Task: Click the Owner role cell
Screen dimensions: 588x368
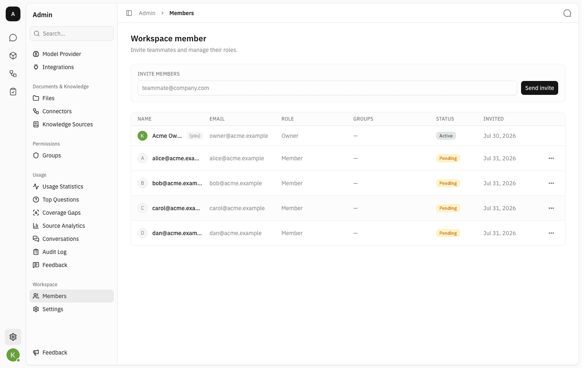Action: (290, 136)
